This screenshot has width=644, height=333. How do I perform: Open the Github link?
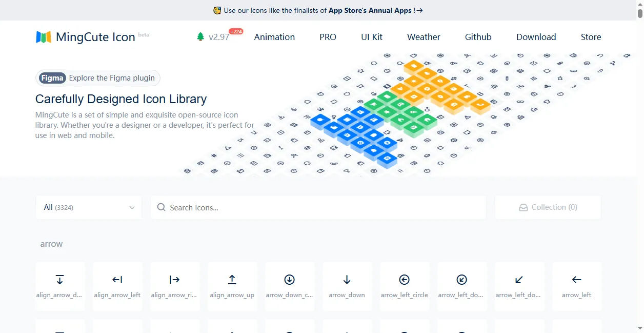[478, 37]
